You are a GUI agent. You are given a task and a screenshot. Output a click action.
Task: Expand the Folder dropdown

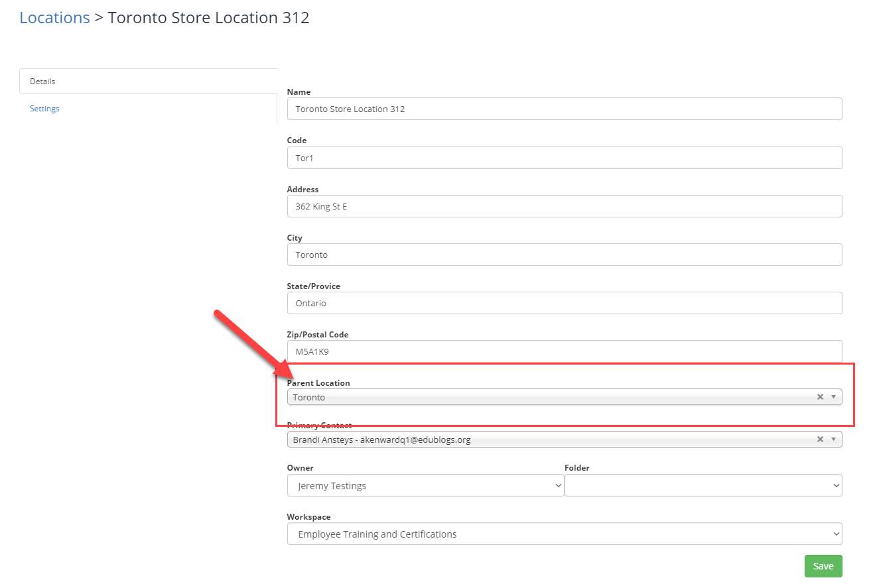tap(703, 485)
